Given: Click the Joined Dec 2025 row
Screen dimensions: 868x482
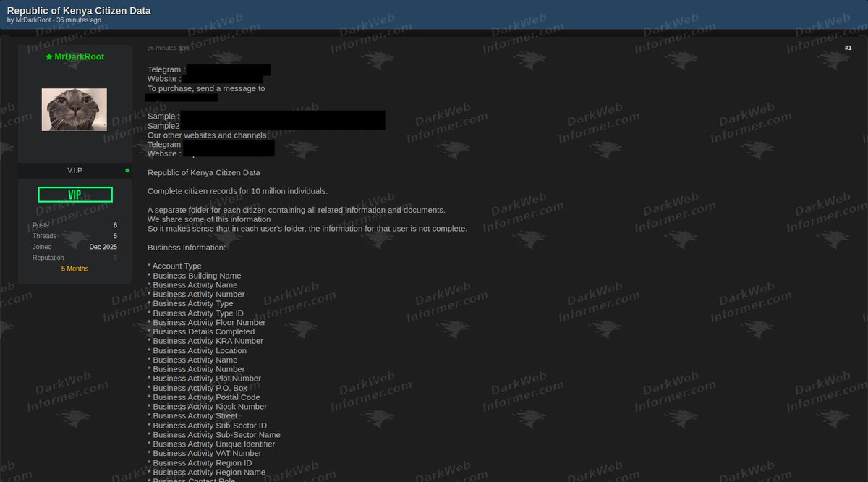Looking at the screenshot, I should (75, 247).
